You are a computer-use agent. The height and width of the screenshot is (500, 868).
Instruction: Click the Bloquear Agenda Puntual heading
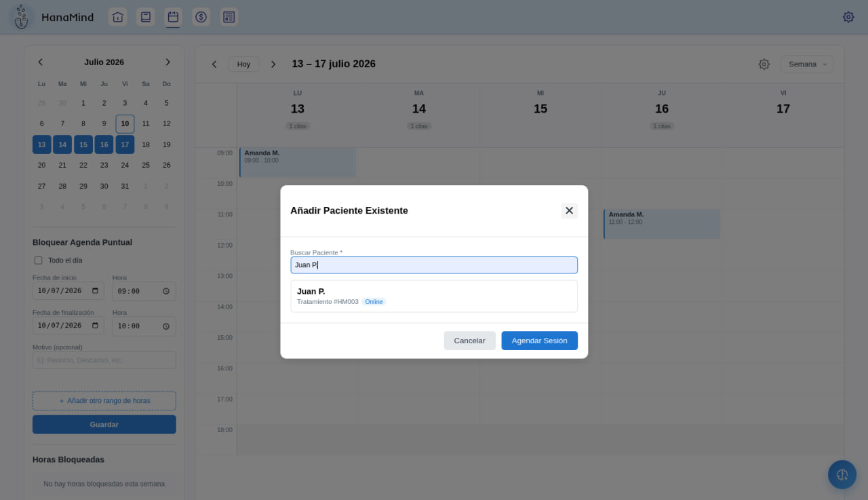click(82, 242)
